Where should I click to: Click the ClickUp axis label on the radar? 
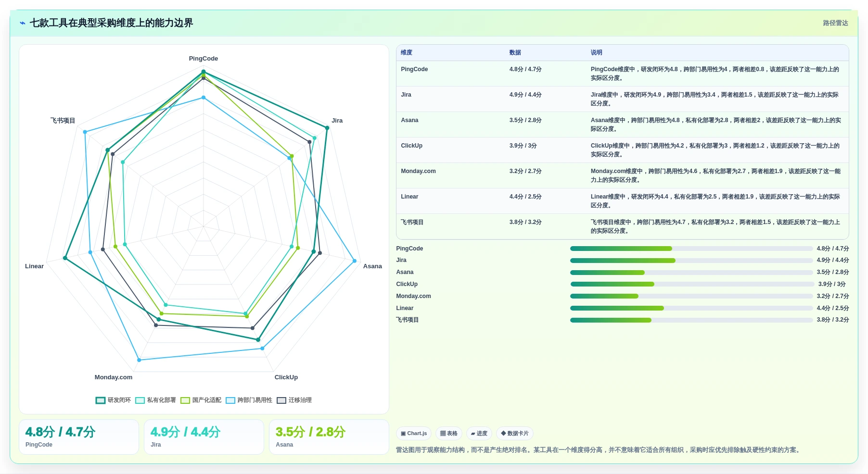coord(286,377)
